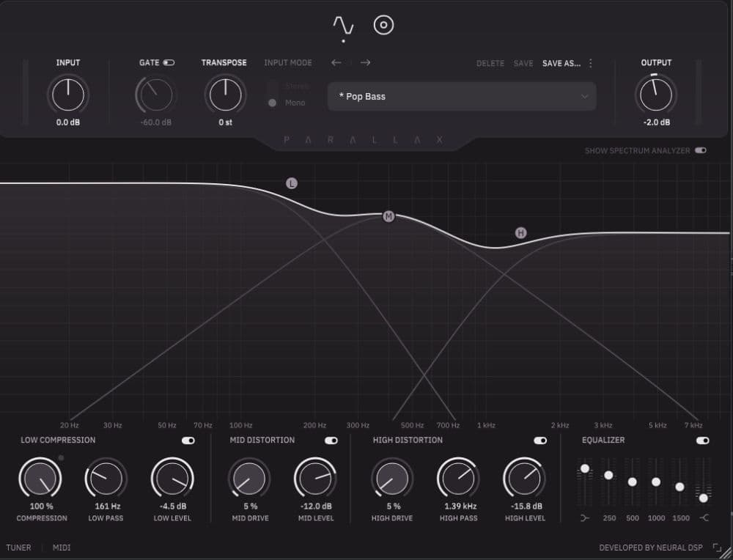Click the concentric circles icon at top center
733x560 pixels.
[x=384, y=24]
